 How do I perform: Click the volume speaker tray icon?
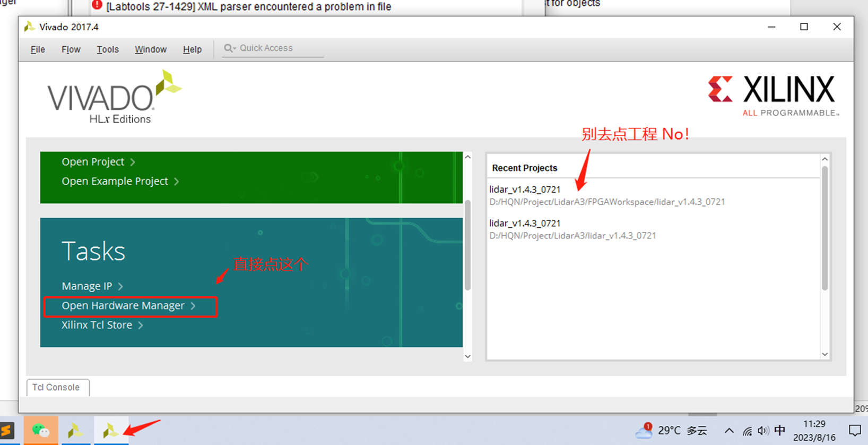pos(763,431)
